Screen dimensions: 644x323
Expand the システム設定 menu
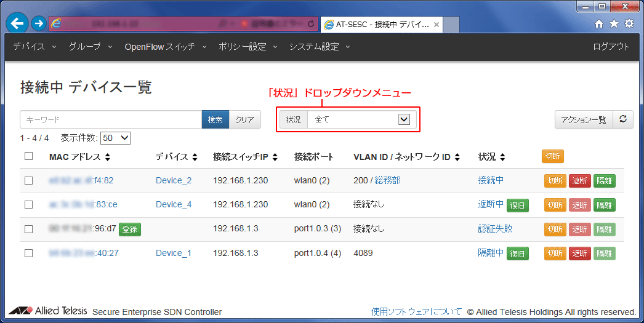[320, 47]
